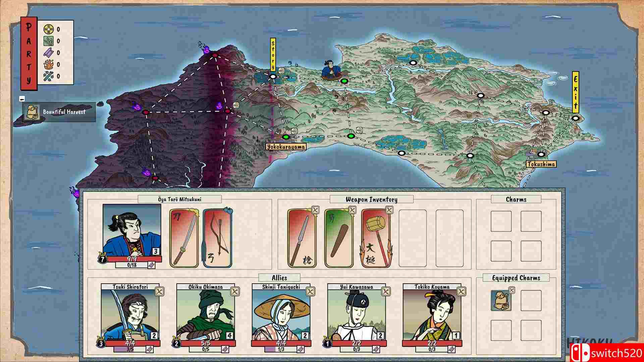The width and height of the screenshot is (644, 362).
Task: Click the equipped Bountiful Harvest charm icon
Action: [501, 300]
